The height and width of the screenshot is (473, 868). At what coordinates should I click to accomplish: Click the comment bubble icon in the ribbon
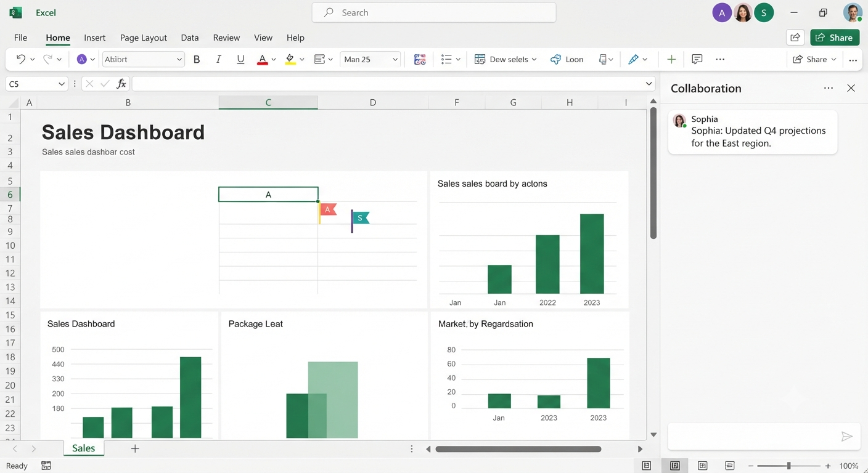coord(697,59)
